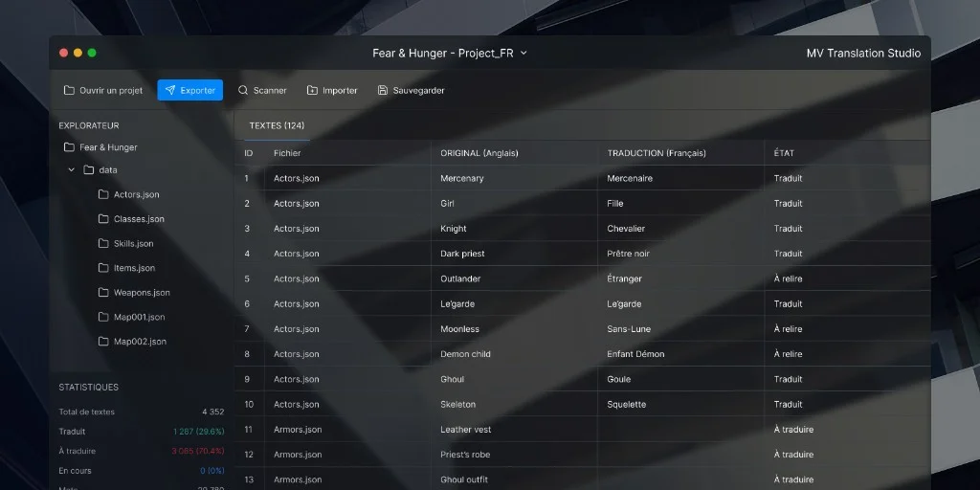Click the empty translation cell for Priest's robe
980x490 pixels.
coord(680,455)
